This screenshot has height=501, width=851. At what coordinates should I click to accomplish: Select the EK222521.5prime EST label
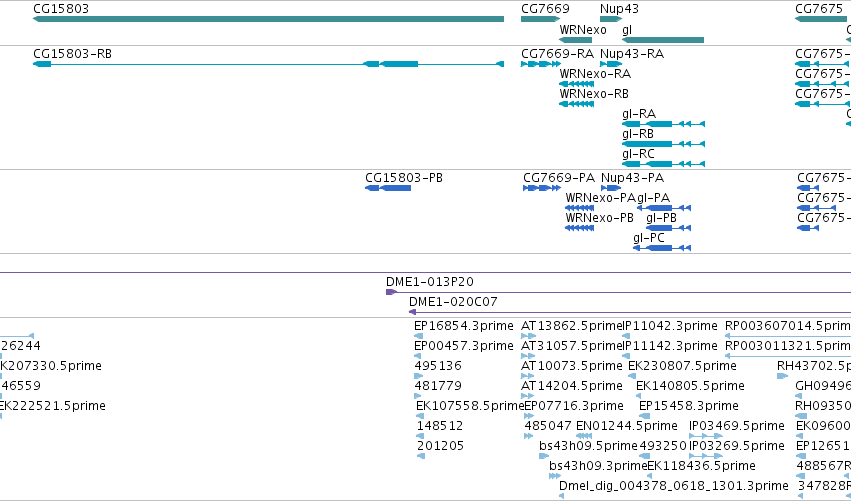(x=53, y=406)
